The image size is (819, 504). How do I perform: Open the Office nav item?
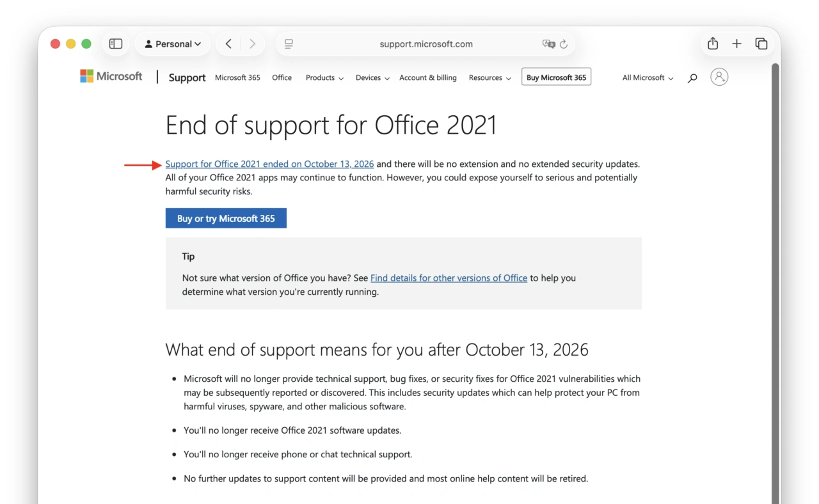click(282, 78)
